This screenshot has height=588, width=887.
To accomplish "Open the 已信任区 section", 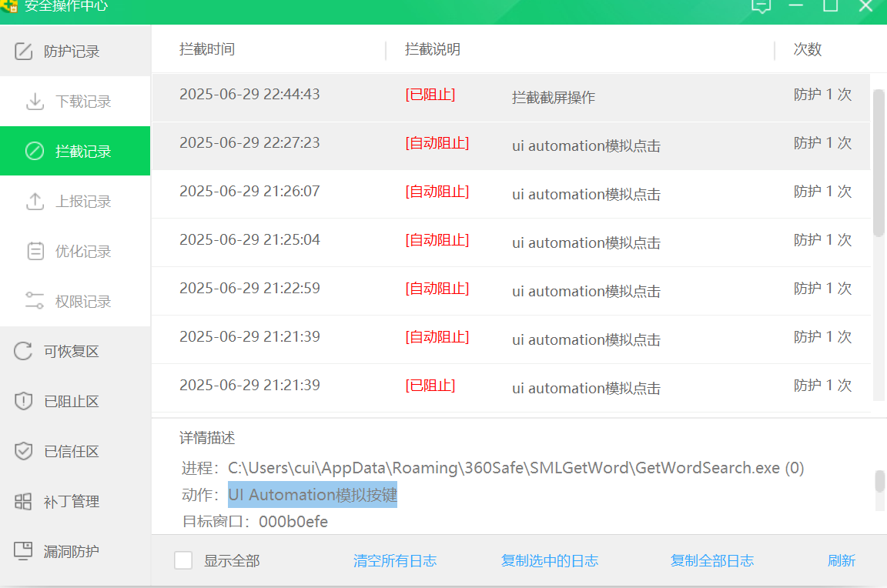I will pos(71,452).
